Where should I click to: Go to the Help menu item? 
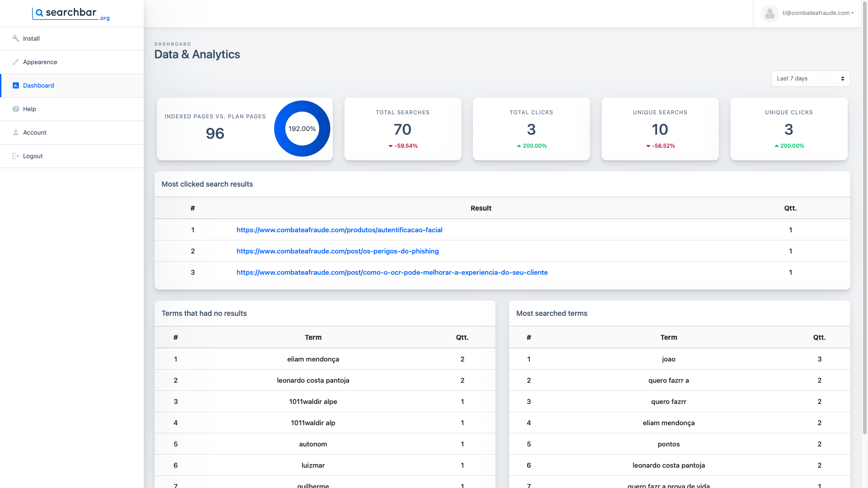[x=29, y=109]
